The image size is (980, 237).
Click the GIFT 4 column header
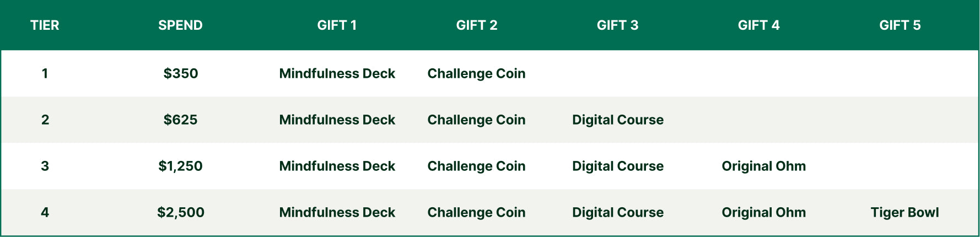758,25
